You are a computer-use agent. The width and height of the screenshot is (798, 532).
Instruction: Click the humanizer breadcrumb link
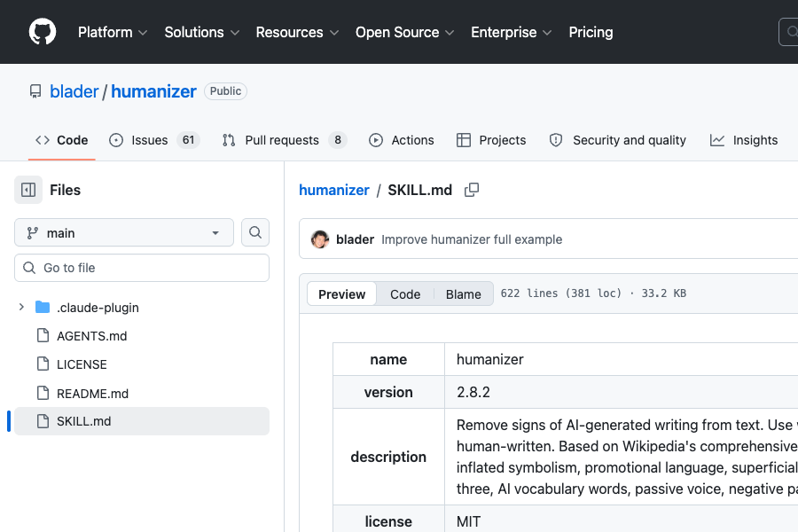coord(334,190)
